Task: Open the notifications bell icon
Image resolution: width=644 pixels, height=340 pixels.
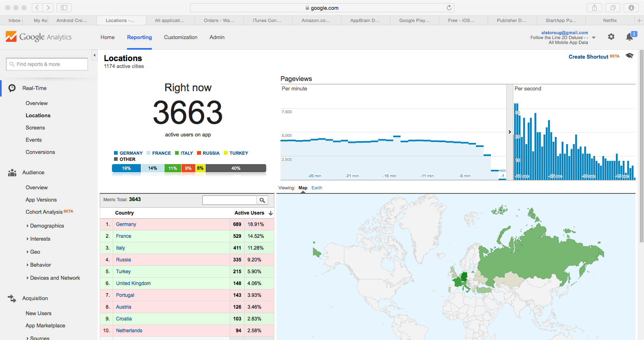Action: point(629,37)
